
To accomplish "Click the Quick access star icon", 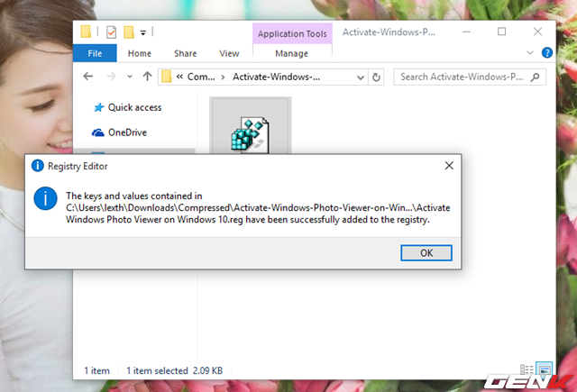I will click(x=98, y=107).
